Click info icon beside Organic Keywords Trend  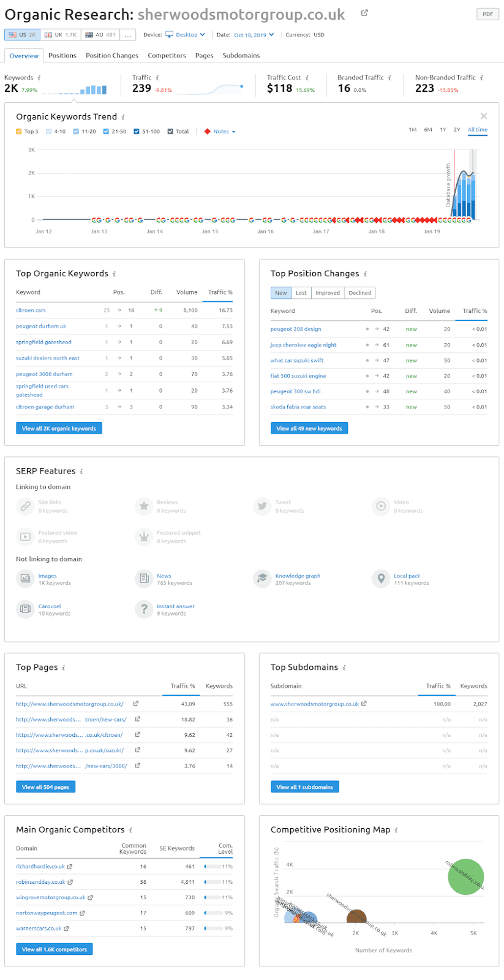[x=123, y=117]
